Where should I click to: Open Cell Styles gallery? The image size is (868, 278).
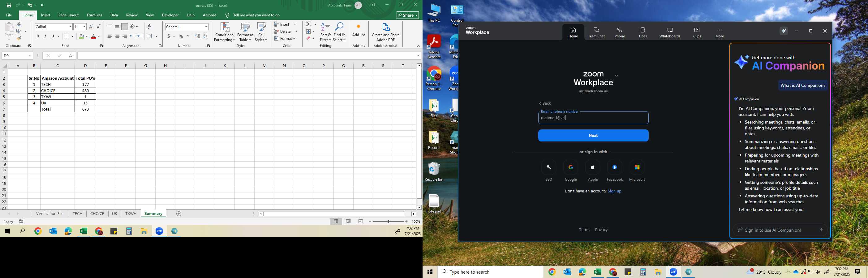pyautogui.click(x=261, y=32)
